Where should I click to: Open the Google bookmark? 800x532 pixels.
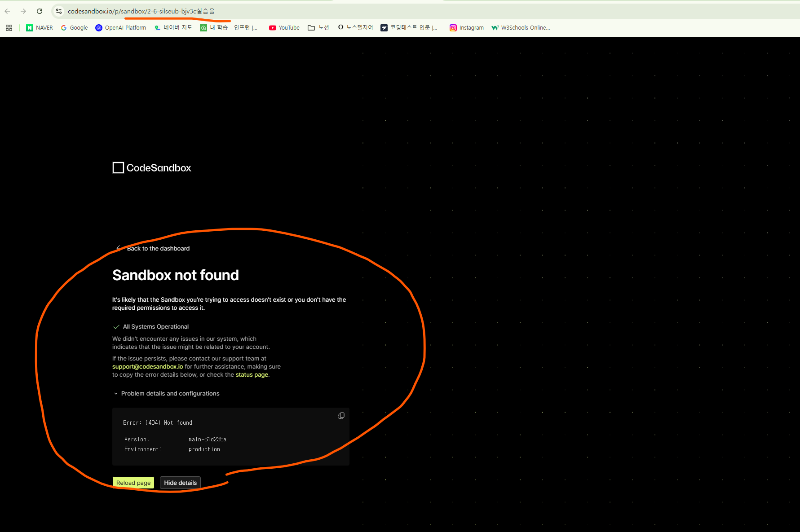coord(75,28)
